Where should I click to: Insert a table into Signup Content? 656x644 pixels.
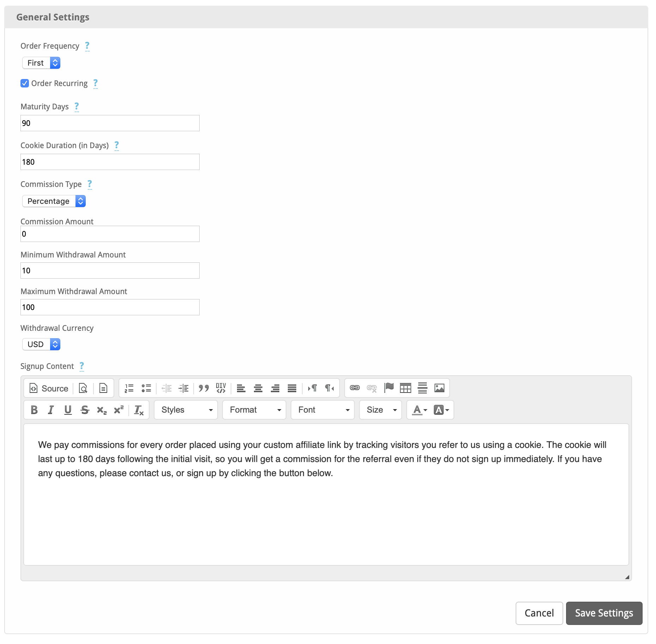coord(405,388)
